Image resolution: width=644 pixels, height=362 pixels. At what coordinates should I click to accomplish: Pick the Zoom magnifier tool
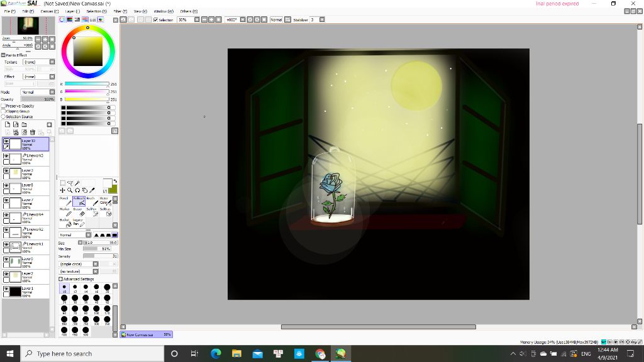[x=70, y=190]
